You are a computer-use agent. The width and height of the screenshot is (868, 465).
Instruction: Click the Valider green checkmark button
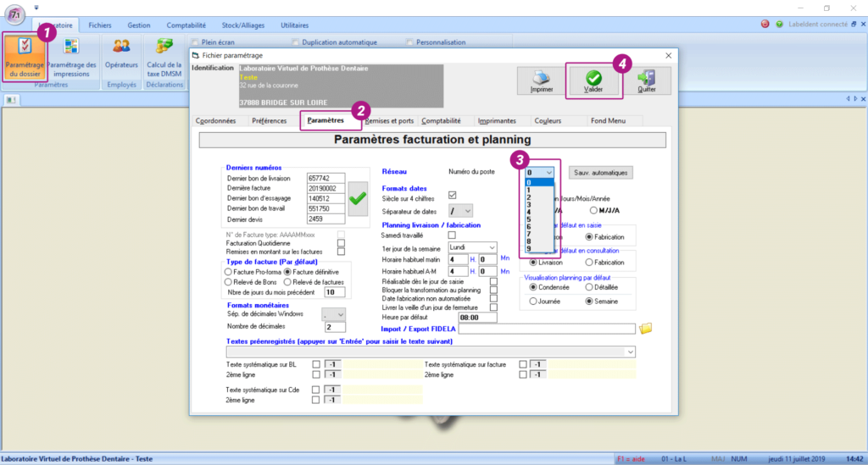click(593, 80)
